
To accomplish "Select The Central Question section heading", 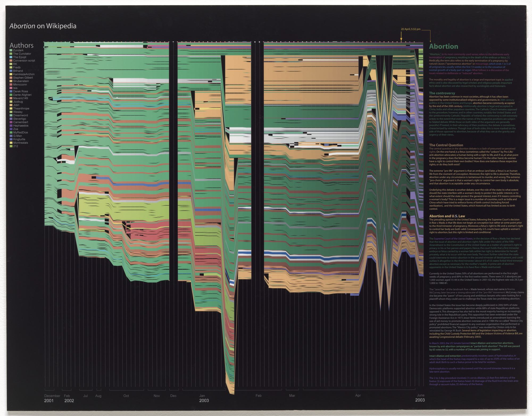I will pos(446,145).
